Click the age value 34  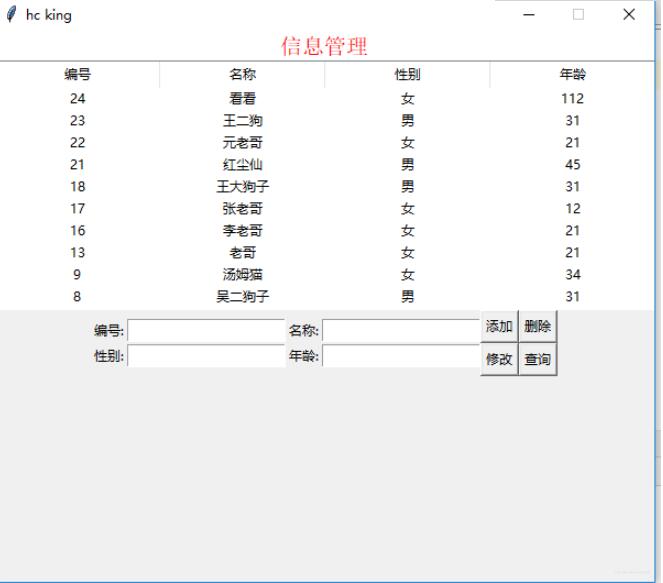[x=573, y=274]
